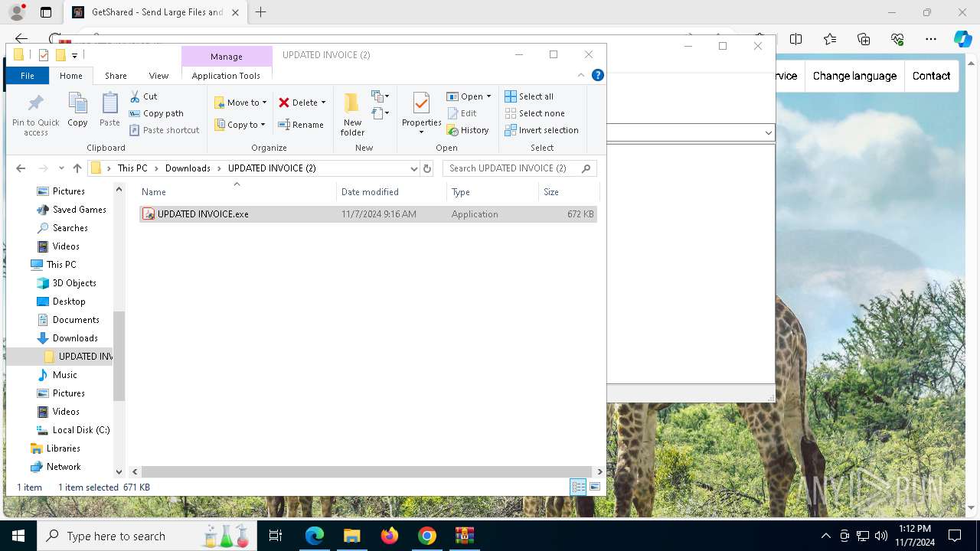Open Google Chrome from taskbar
The height and width of the screenshot is (551, 980).
click(427, 536)
